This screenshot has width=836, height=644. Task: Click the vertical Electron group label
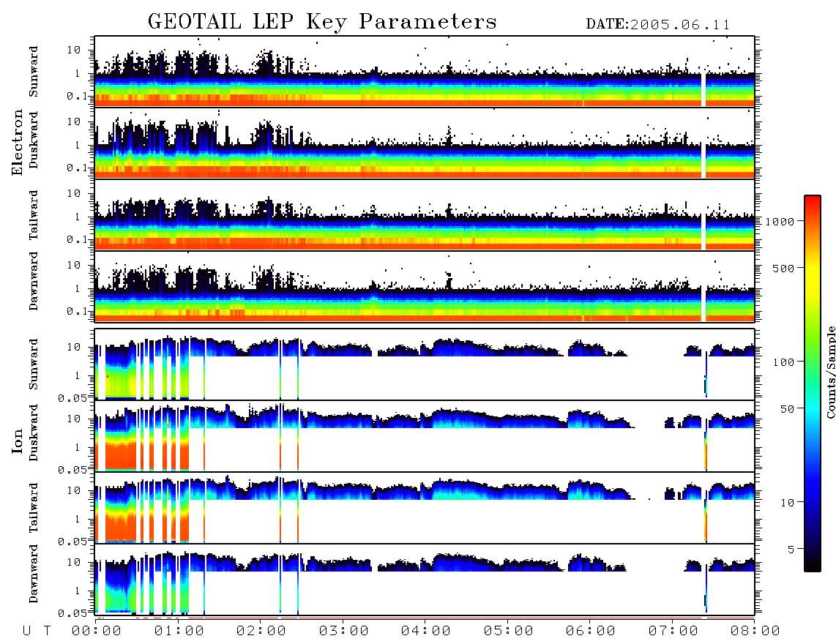[18, 142]
